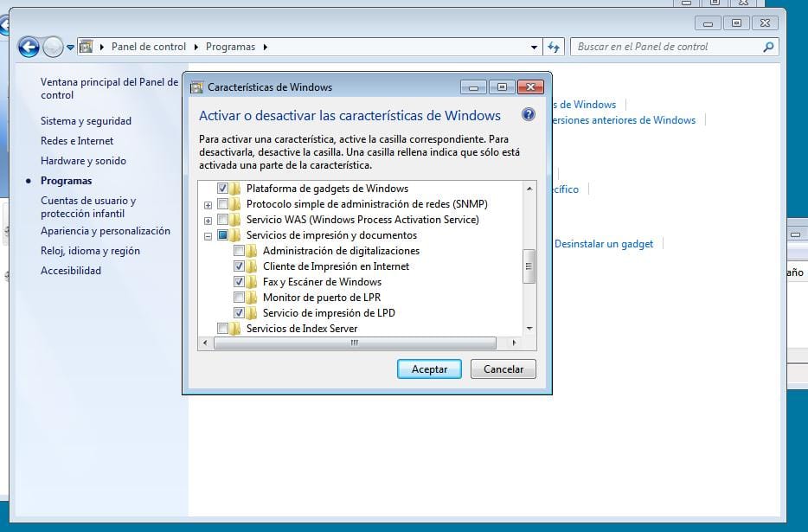Click the search magnifier icon
The image size is (808, 532).
768,47
